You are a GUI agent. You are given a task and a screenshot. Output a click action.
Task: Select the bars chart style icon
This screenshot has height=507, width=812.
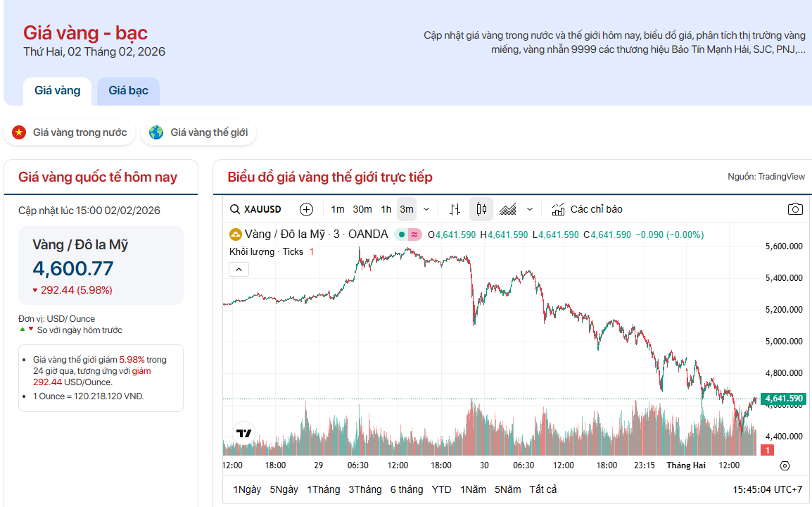click(455, 209)
